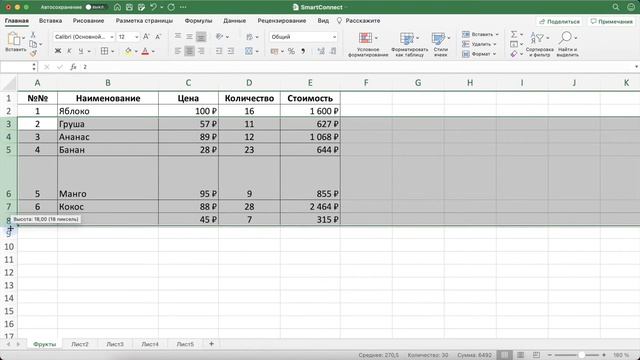Open the Формулы ribbon tab
This screenshot has width=640, height=360.
point(198,20)
